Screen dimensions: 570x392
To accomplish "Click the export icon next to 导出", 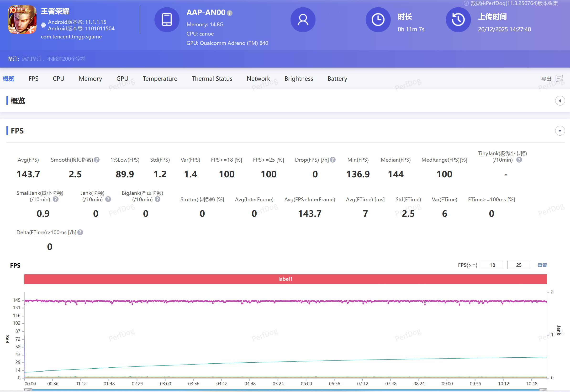I will click(x=559, y=79).
